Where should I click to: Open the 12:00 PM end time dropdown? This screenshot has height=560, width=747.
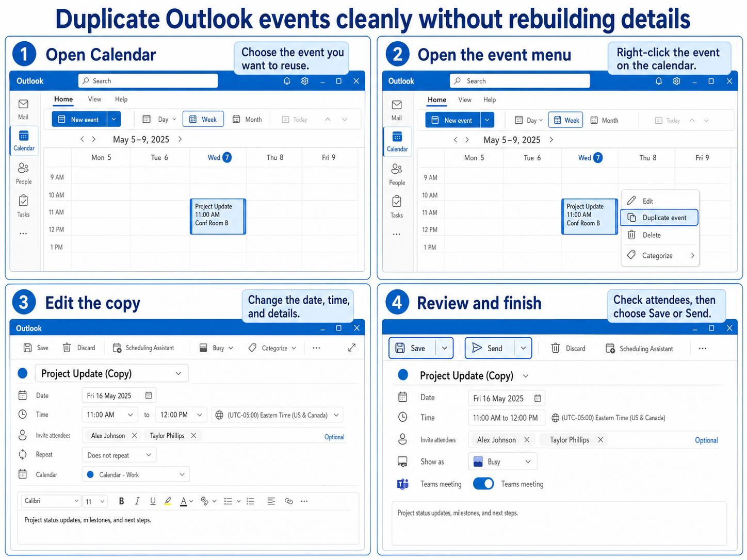182,415
